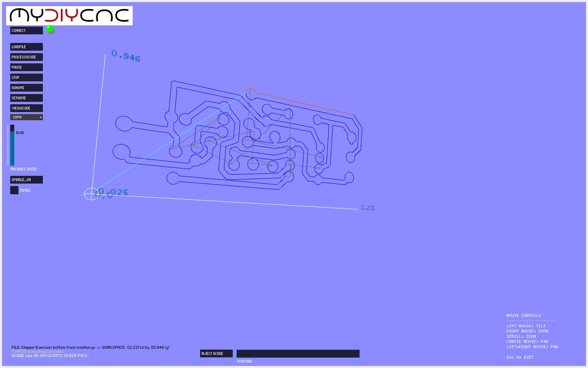Viewport: 588px width, 368px height.
Task: Click the MyDIYCNC logo
Action: [69, 16]
